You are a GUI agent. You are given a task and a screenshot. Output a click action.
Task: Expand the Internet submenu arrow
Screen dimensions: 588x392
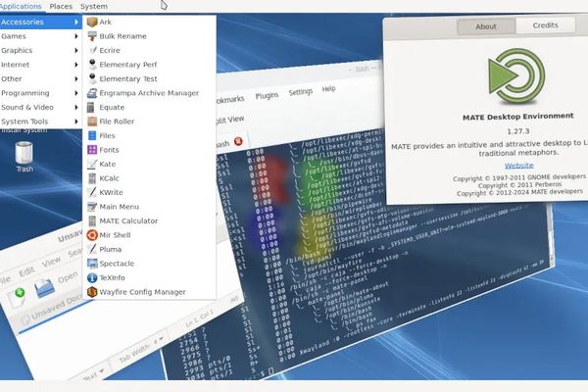pyautogui.click(x=76, y=65)
